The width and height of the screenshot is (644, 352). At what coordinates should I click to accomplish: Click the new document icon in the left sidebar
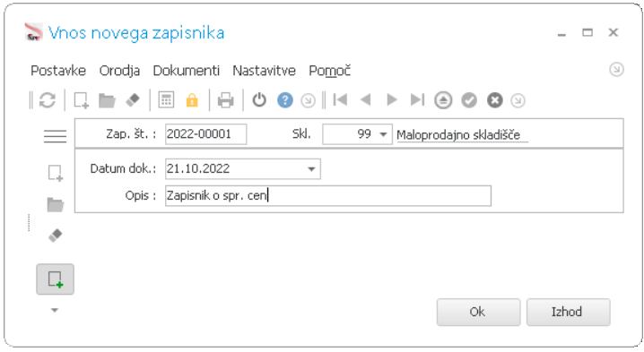click(x=56, y=173)
